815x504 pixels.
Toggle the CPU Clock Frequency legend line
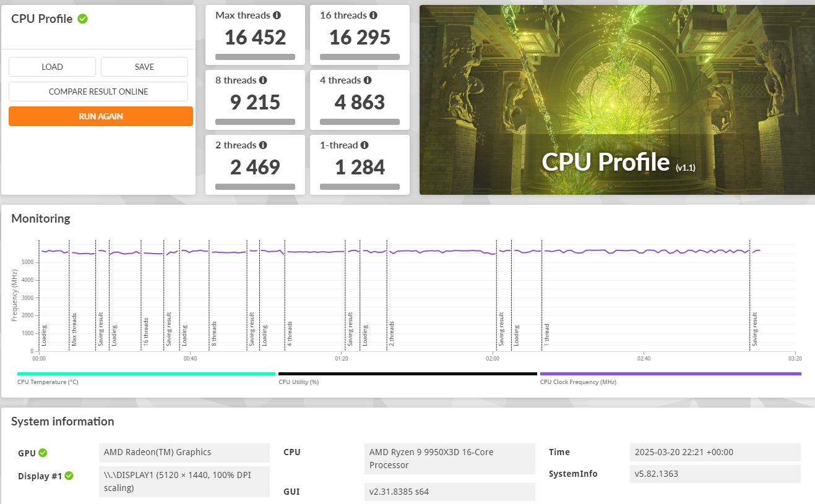[x=671, y=374]
